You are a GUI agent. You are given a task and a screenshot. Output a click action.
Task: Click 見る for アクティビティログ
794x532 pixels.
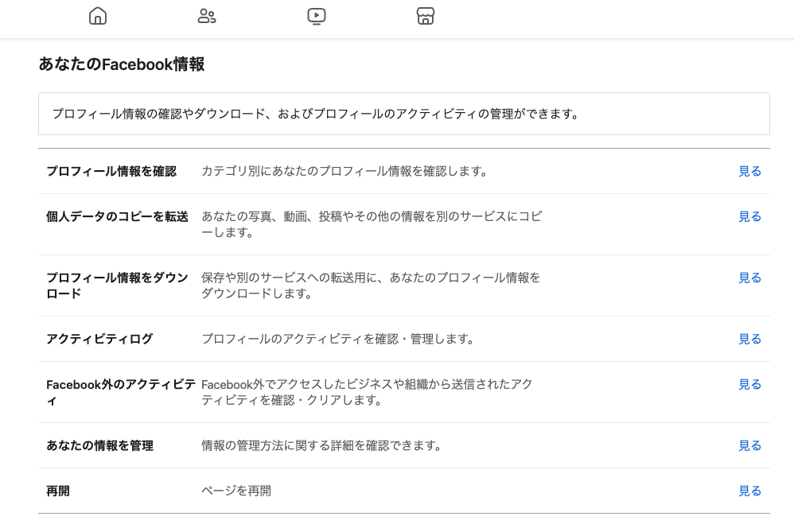[749, 340]
